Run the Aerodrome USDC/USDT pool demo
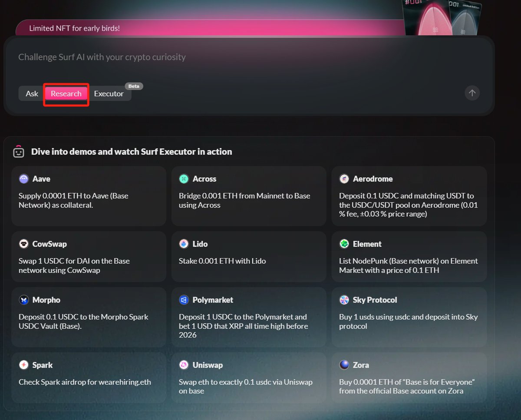 coord(409,196)
